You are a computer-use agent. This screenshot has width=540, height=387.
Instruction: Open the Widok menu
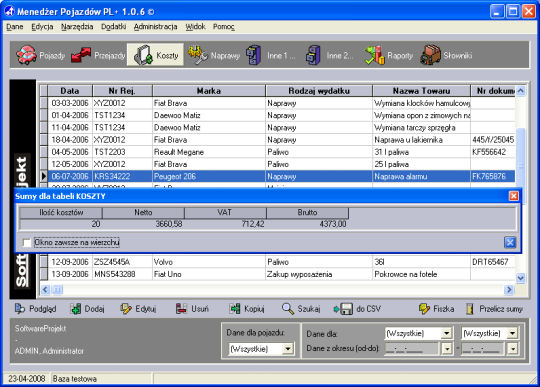[x=195, y=27]
